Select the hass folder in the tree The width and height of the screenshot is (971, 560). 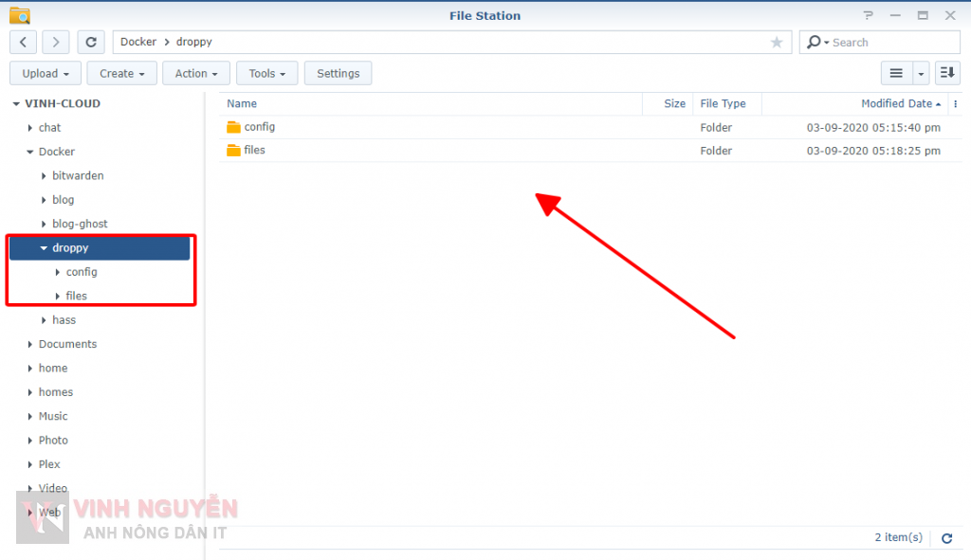(64, 320)
